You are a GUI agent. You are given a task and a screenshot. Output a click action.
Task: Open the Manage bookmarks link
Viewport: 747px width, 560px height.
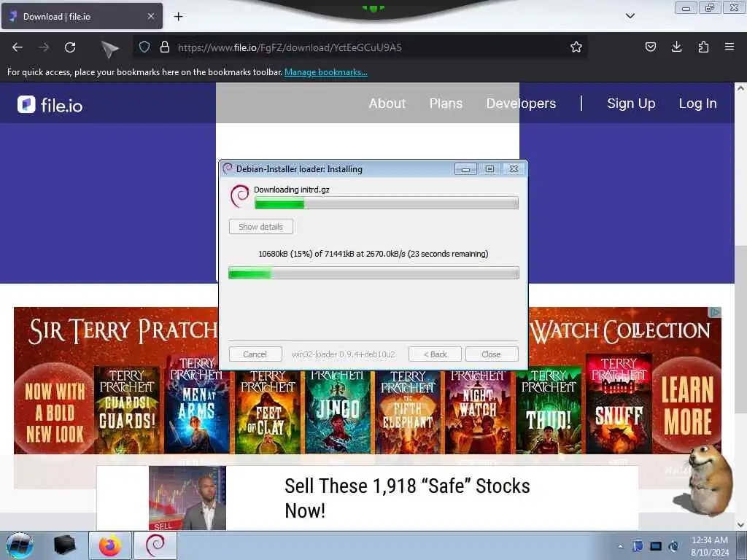click(326, 72)
